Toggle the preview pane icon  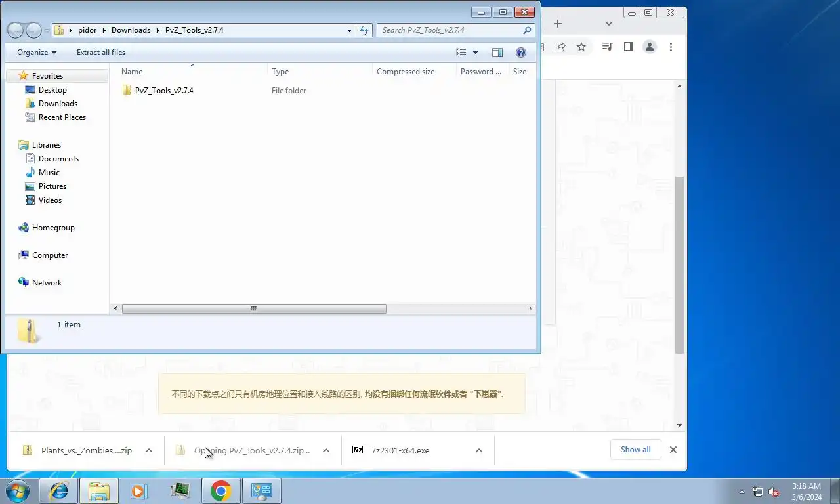(497, 52)
